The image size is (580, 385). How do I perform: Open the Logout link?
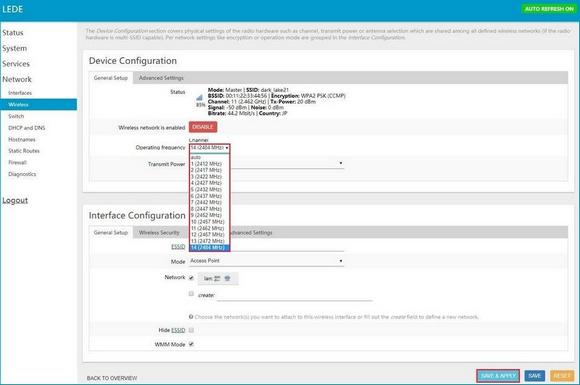point(15,200)
